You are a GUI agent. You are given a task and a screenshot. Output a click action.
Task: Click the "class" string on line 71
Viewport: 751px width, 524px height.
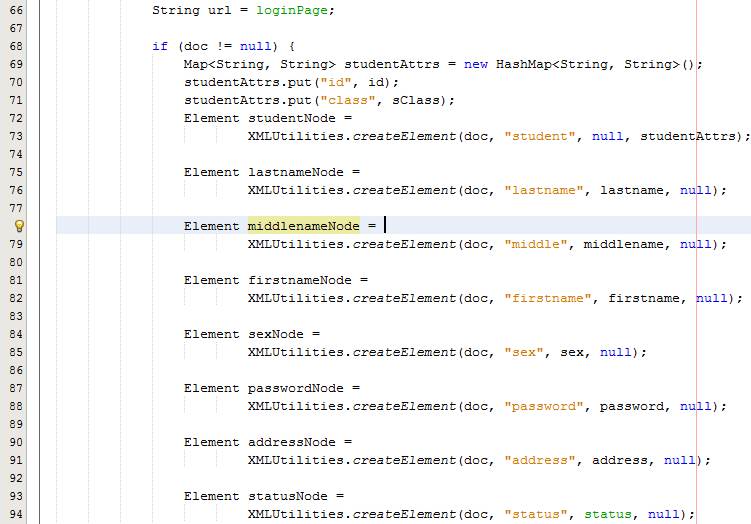(348, 100)
